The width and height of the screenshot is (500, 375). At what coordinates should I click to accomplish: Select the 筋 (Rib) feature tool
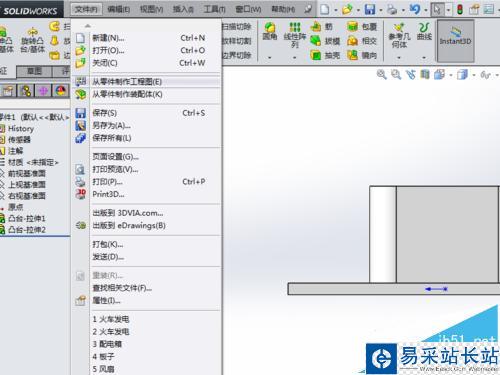(x=322, y=27)
